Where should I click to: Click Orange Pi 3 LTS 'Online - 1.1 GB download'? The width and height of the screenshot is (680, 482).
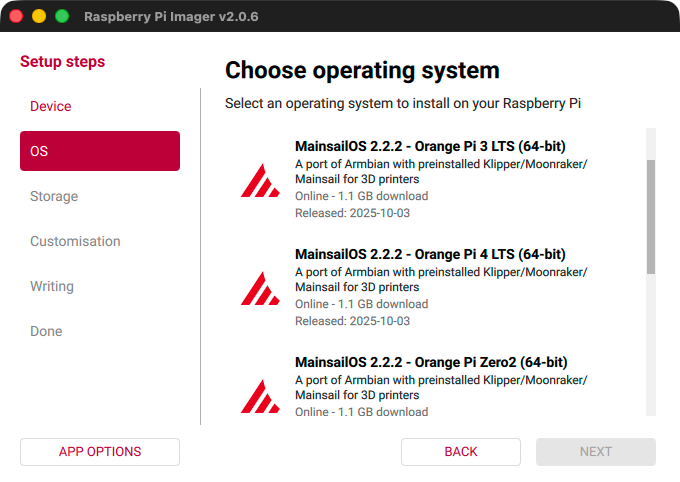point(362,196)
